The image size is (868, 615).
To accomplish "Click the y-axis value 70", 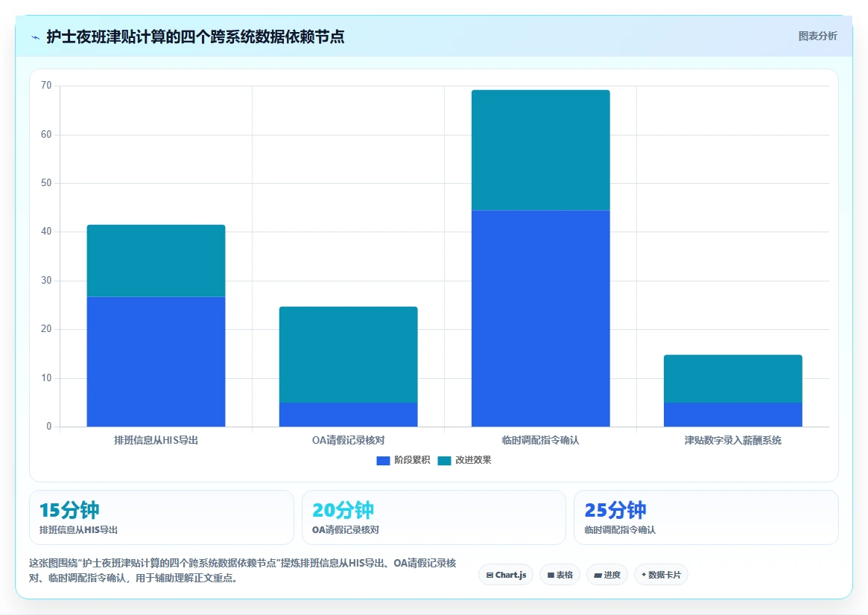I will [46, 85].
